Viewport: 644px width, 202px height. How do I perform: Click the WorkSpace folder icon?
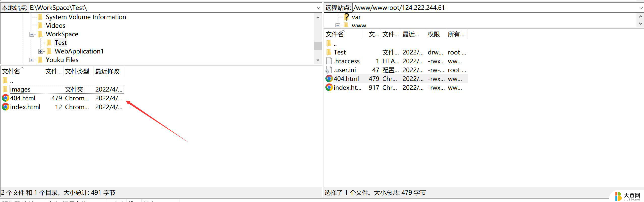pyautogui.click(x=40, y=34)
